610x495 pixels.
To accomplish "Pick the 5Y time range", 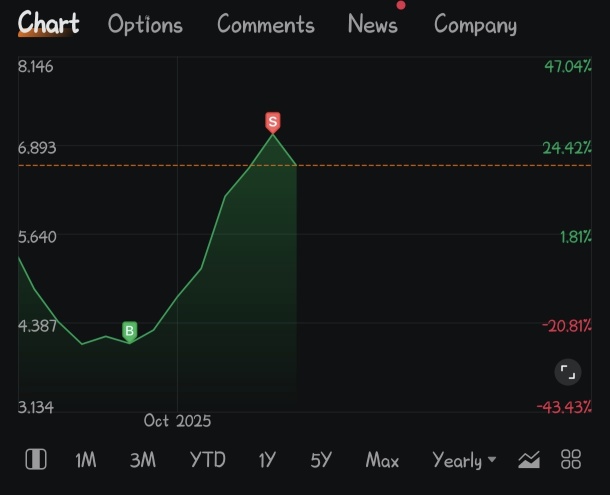I will pyautogui.click(x=320, y=460).
